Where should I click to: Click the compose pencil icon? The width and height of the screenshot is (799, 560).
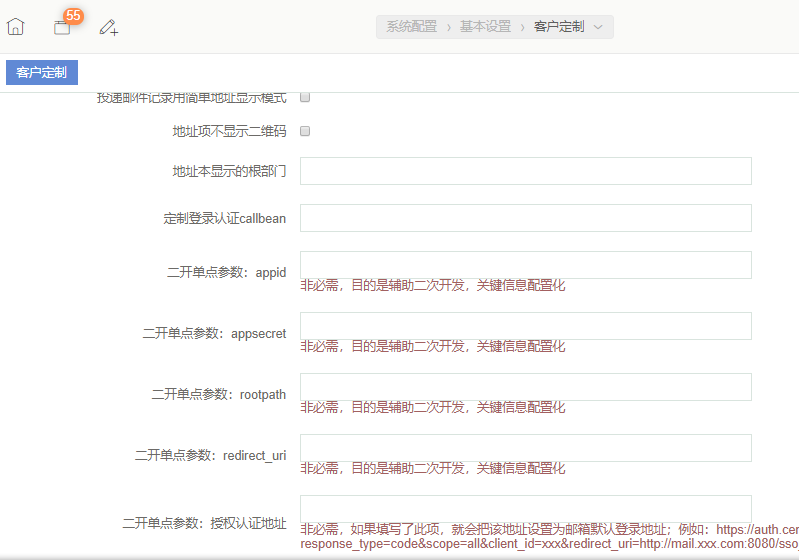[x=109, y=27]
